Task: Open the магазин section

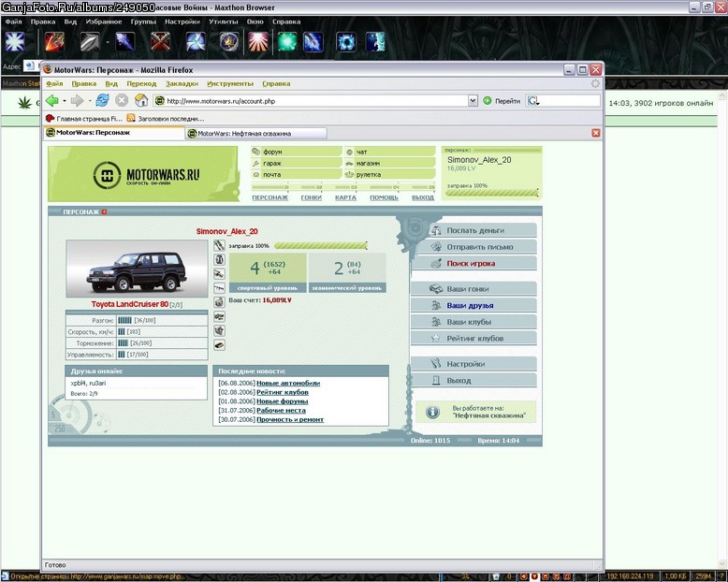Action: [x=390, y=164]
